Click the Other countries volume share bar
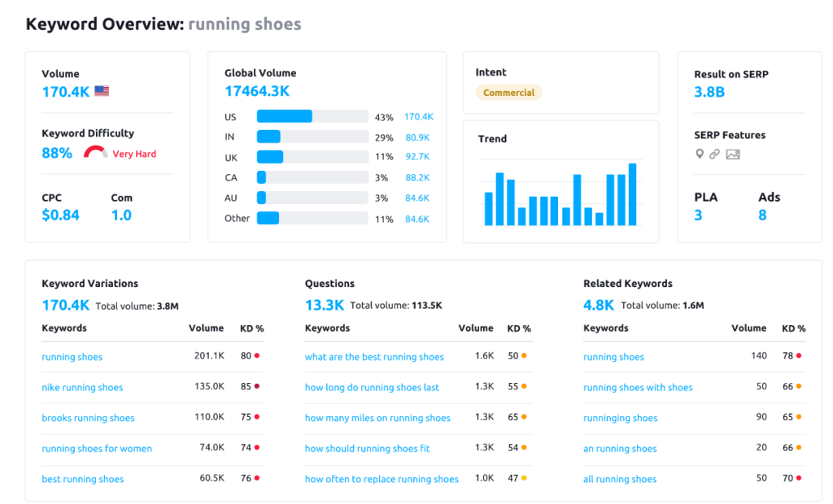This screenshot has height=504, width=833. coord(312,218)
